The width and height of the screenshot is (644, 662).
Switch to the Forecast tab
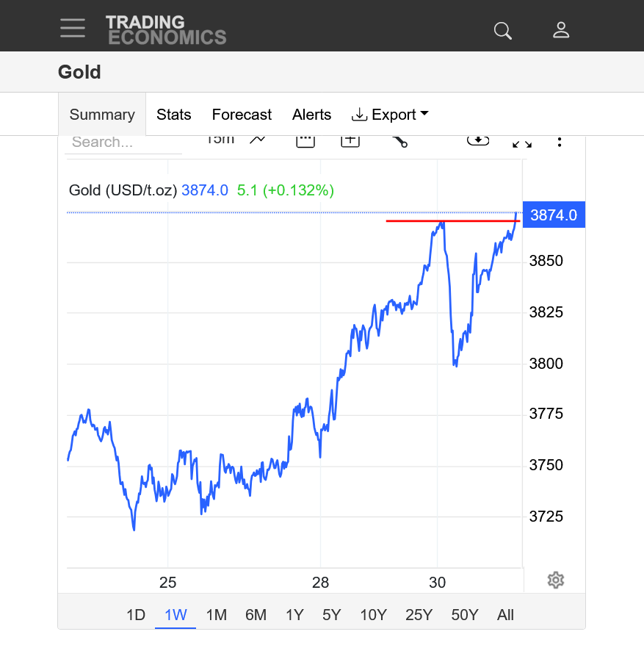point(242,115)
